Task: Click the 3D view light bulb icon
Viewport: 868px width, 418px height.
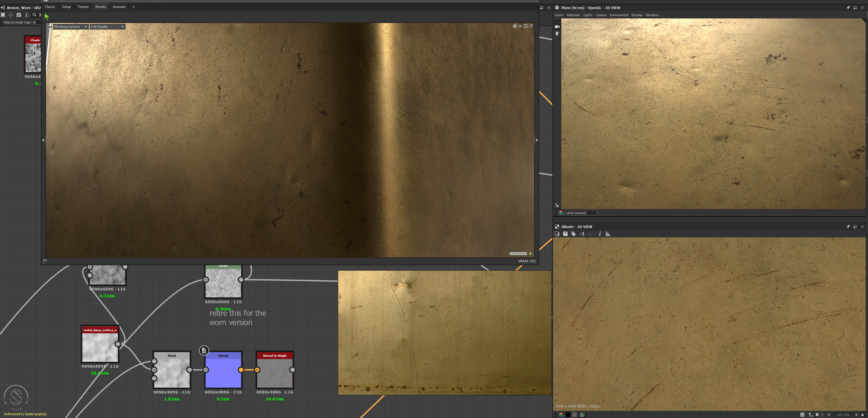Action: tap(557, 34)
